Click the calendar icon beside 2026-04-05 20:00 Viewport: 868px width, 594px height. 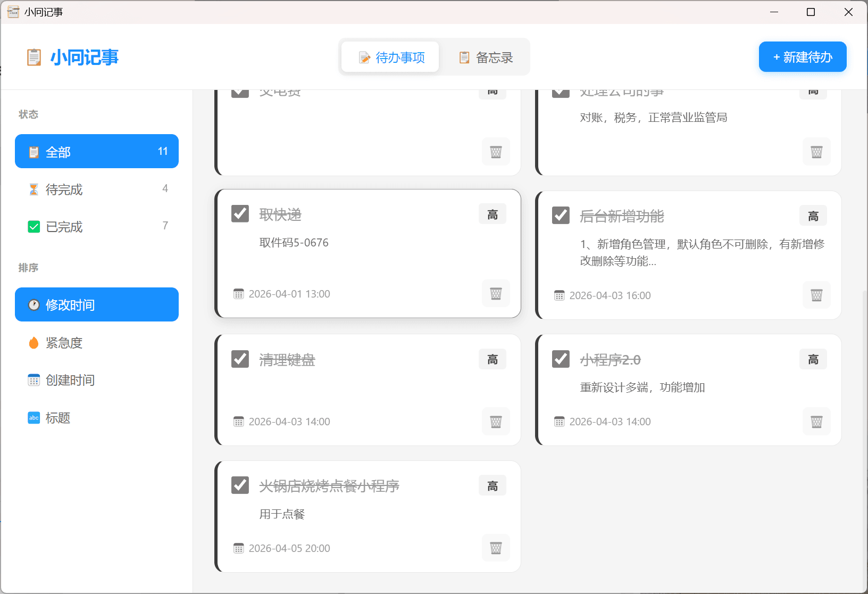pyautogui.click(x=239, y=548)
